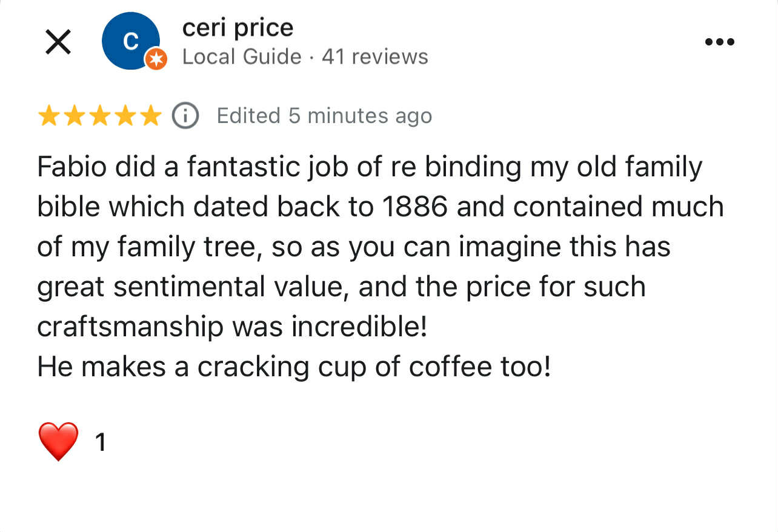Screen dimensions: 778x532
Task: Click the fourth rating star
Action: pyautogui.click(x=125, y=115)
